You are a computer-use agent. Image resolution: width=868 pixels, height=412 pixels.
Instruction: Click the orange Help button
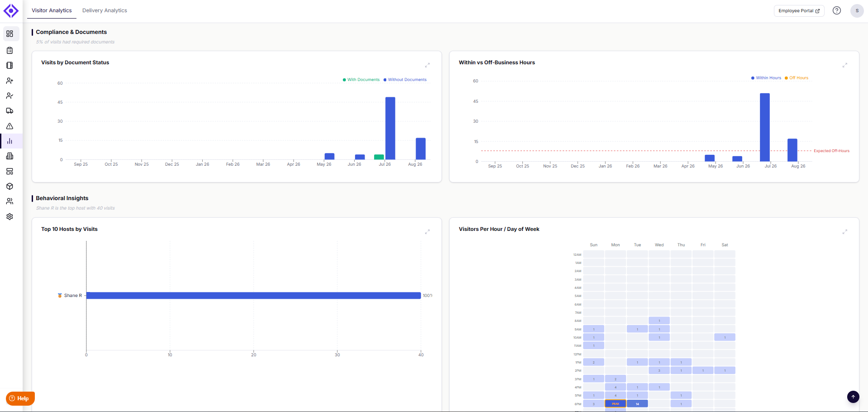(20, 398)
